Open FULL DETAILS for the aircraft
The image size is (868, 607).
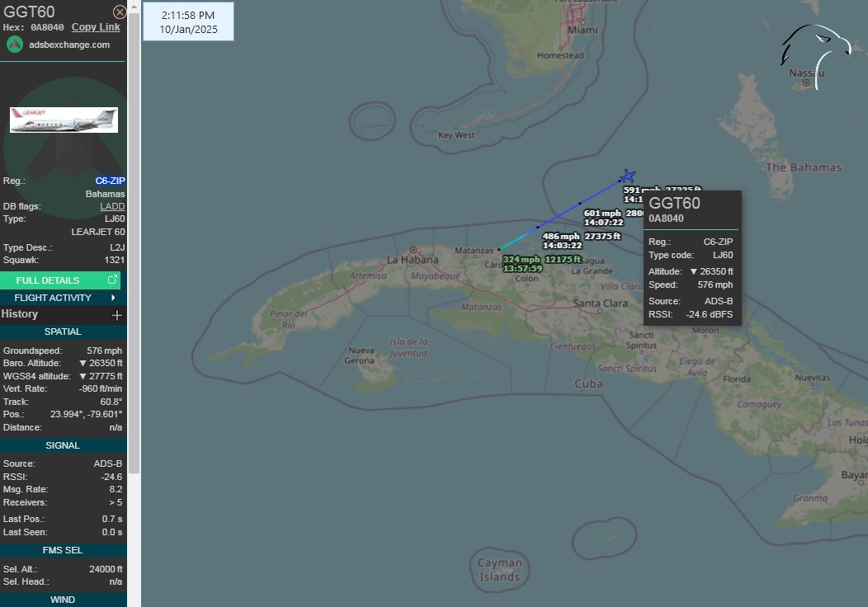pos(59,280)
